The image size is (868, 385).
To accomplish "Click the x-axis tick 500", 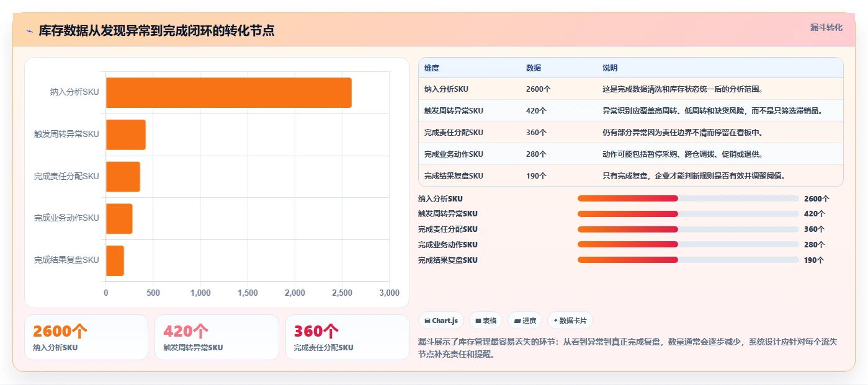I will [x=153, y=293].
